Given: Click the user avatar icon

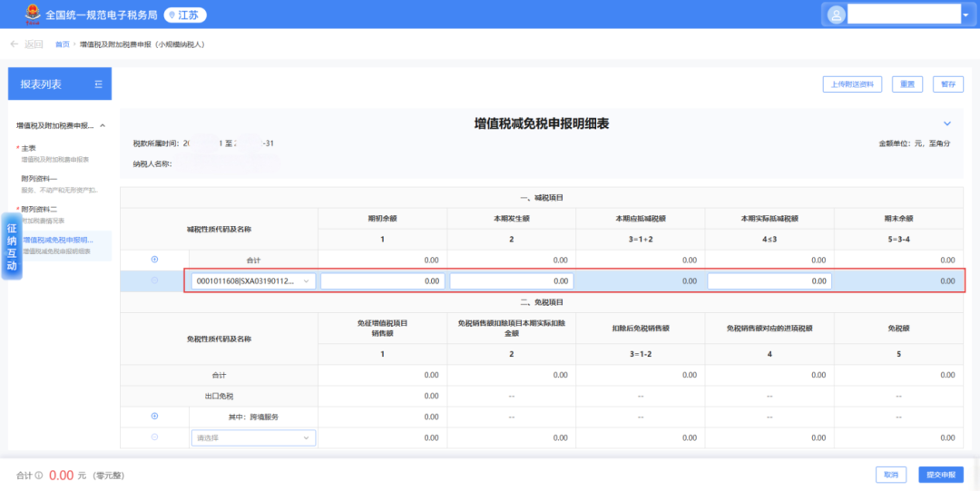Looking at the screenshot, I should [x=836, y=15].
